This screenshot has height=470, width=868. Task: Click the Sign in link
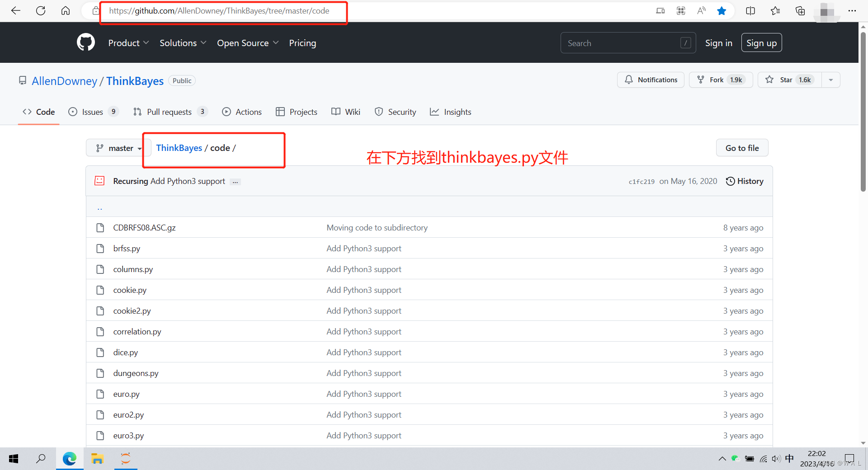[x=718, y=43]
